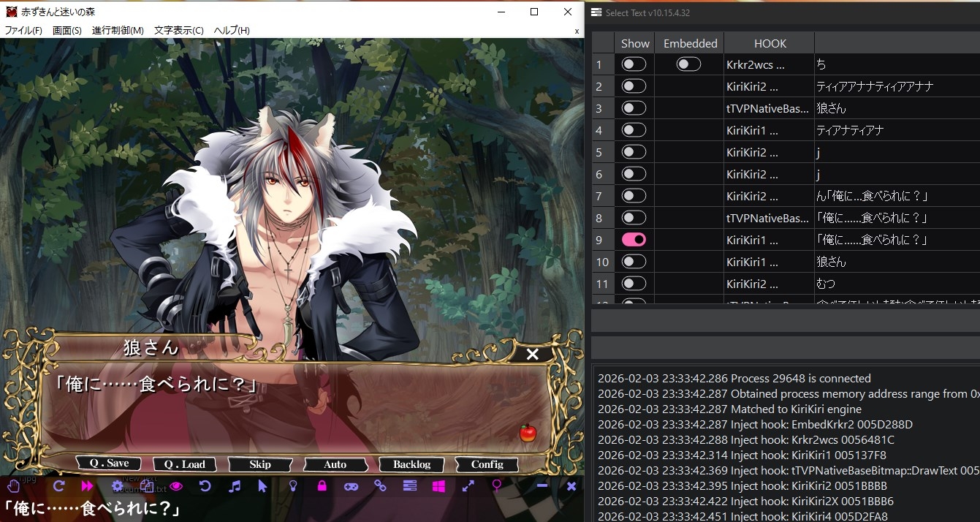Enable Show toggle for row 7
The image size is (980, 522).
pyautogui.click(x=634, y=196)
